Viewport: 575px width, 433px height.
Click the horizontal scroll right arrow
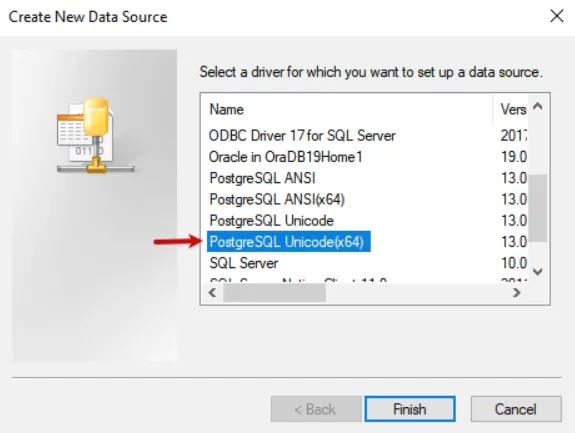click(x=517, y=293)
